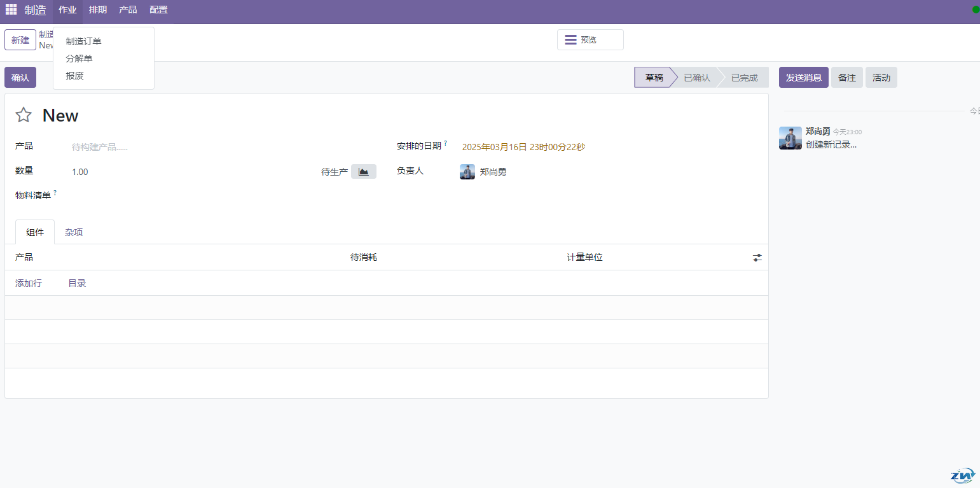
Task: Open the 产品 menu in top bar
Action: tap(128, 10)
